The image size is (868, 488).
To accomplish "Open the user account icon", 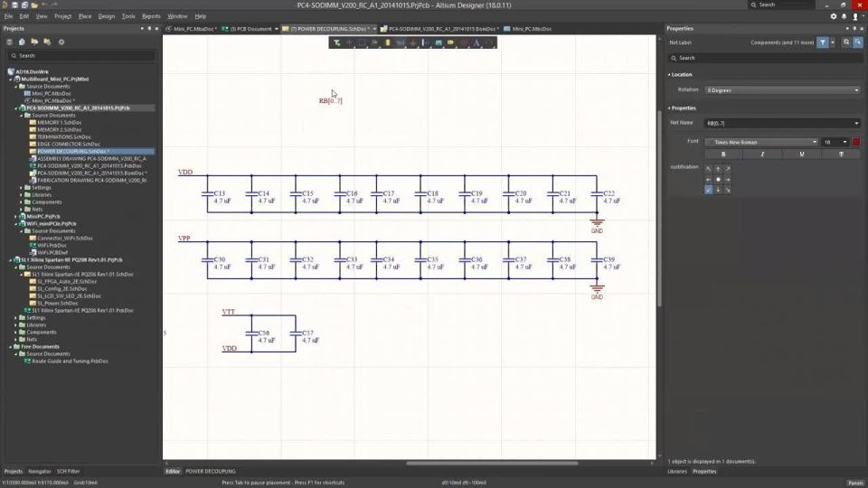I will 855,16.
